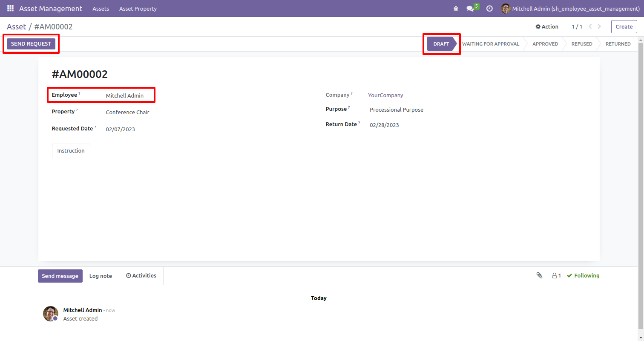Open the Asset Property menu
Viewport: 644px width, 341px height.
[138, 9]
